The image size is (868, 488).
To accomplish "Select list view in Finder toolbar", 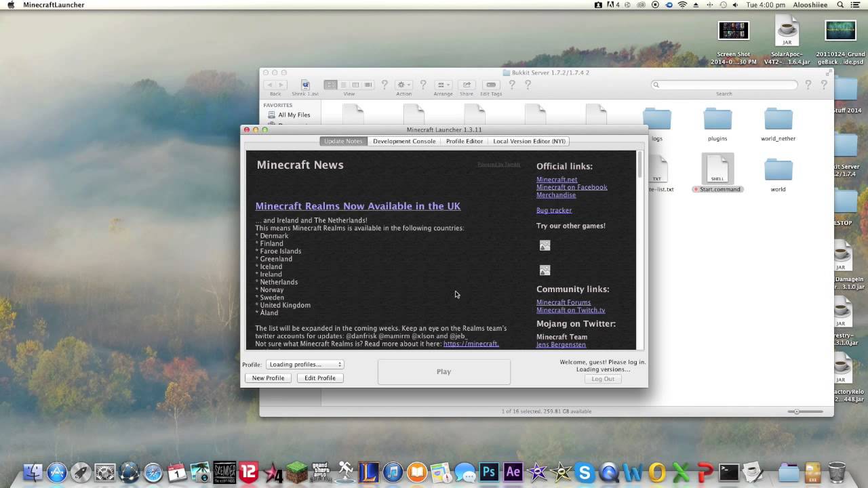I will 343,85.
